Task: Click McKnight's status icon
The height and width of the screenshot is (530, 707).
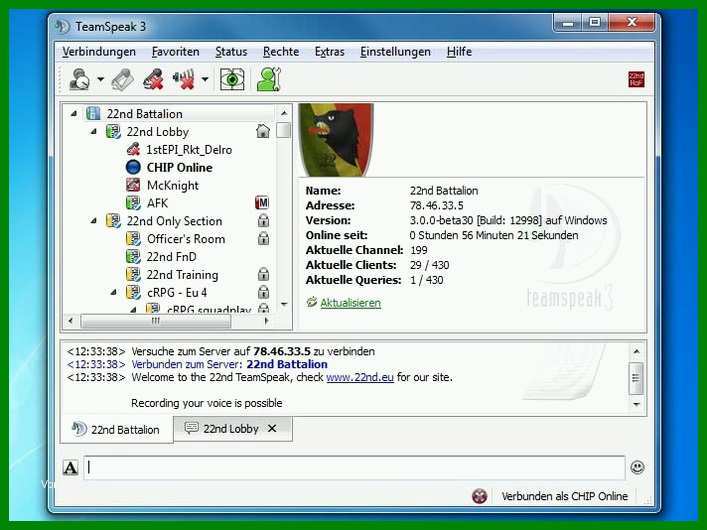Action: (x=133, y=185)
